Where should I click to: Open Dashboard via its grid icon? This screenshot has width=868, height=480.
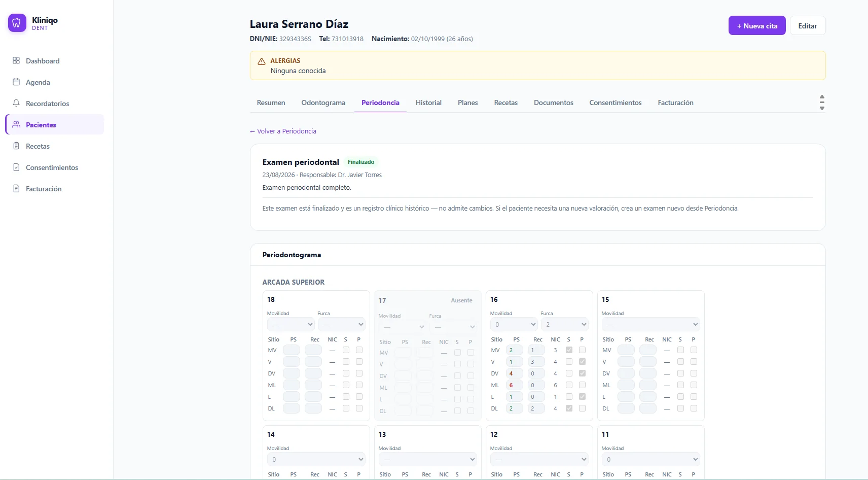point(16,60)
